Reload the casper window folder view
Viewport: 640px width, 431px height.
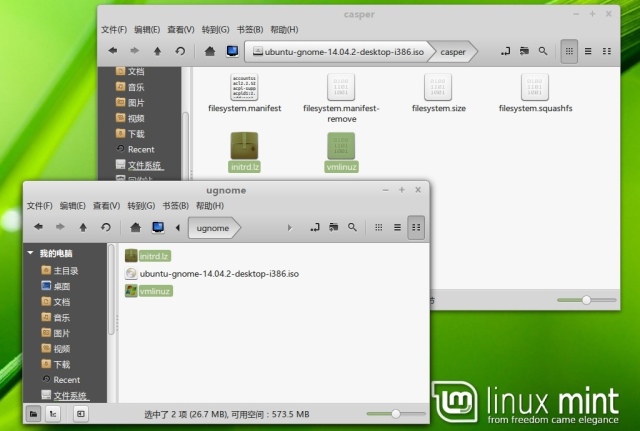tap(180, 51)
